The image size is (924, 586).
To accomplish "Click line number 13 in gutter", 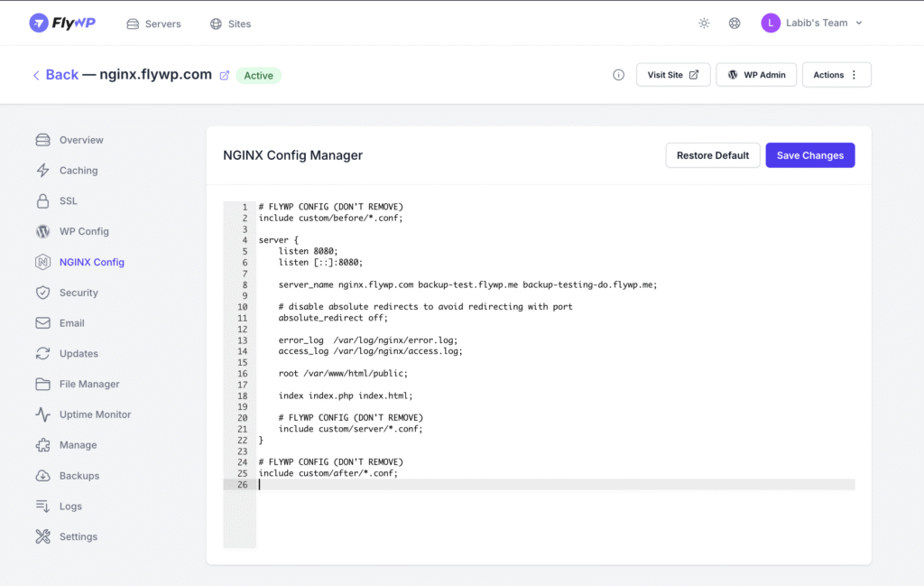I will tap(242, 340).
